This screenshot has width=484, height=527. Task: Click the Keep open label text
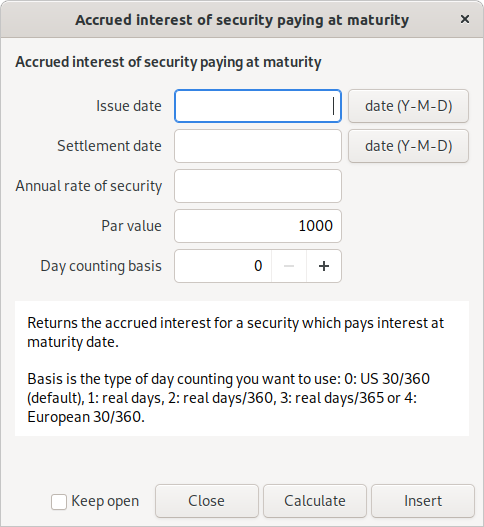coord(105,501)
